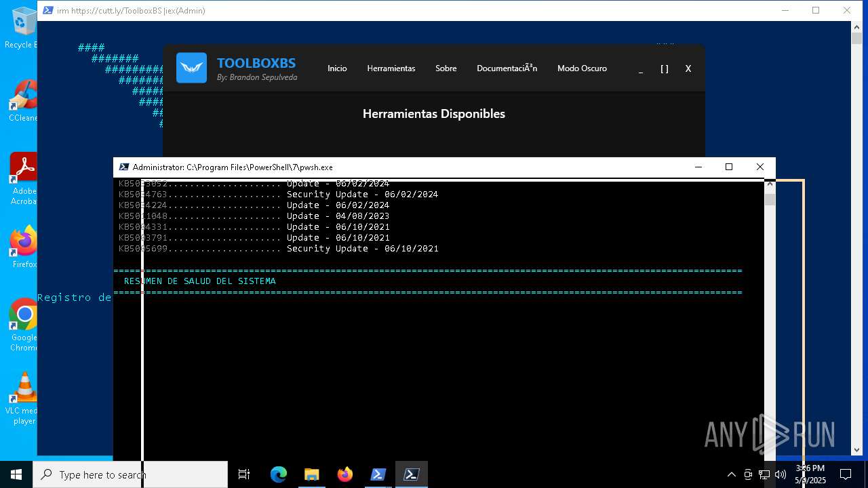This screenshot has height=488, width=868.
Task: Click the TOOLBOXBS title text
Action: (x=256, y=63)
